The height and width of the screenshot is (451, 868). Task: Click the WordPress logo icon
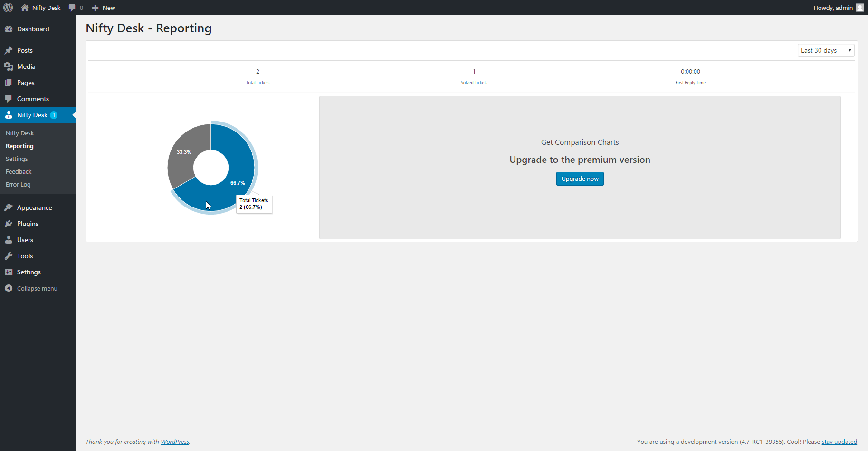coord(8,8)
